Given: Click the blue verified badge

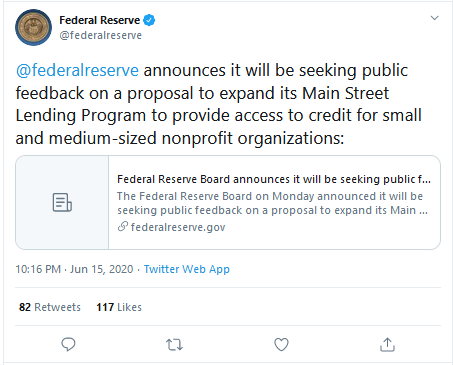Looking at the screenshot, I should click(149, 20).
